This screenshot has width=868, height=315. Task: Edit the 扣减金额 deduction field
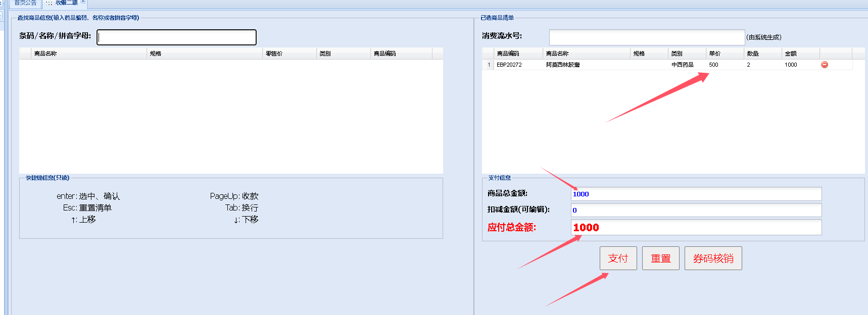pyautogui.click(x=696, y=210)
